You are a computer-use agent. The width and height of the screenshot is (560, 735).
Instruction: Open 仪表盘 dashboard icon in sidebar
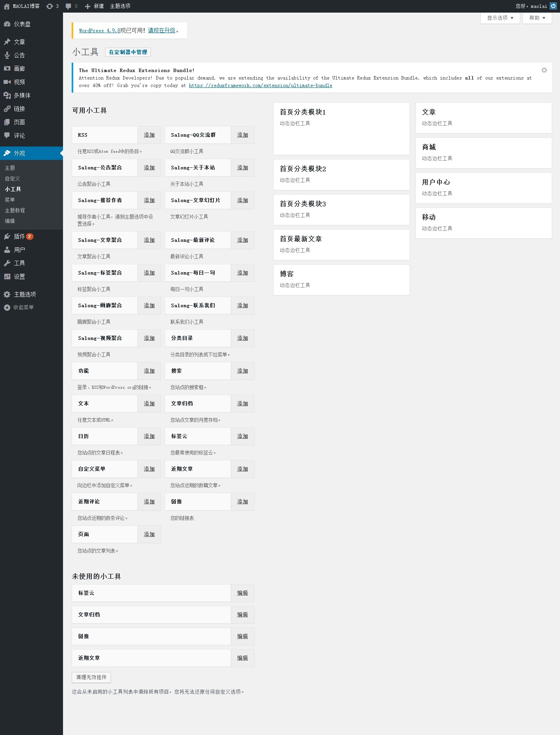click(x=7, y=24)
